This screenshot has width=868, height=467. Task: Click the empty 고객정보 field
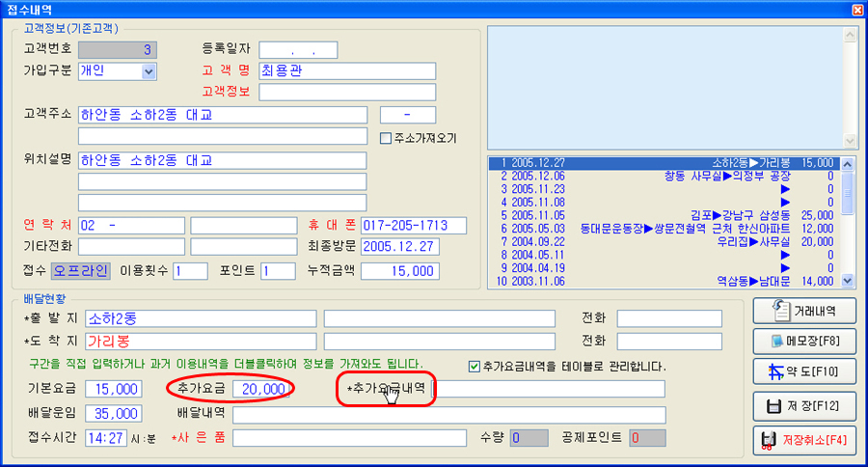[347, 92]
